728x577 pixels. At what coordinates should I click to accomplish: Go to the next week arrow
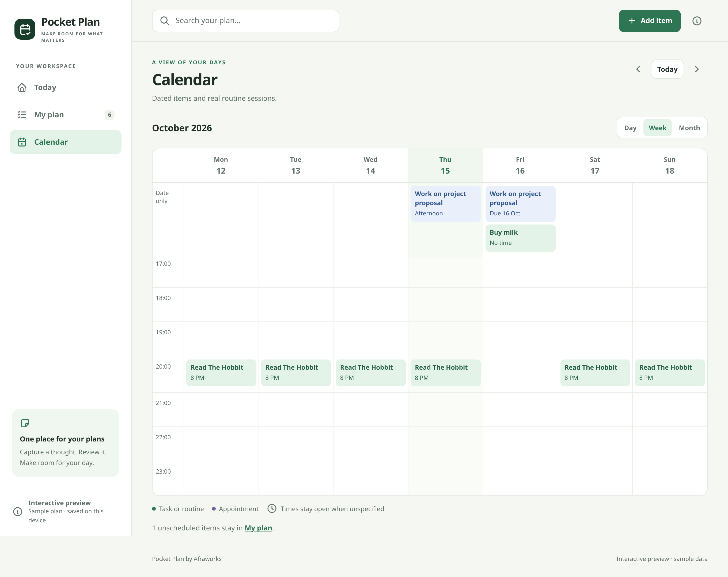click(x=697, y=69)
